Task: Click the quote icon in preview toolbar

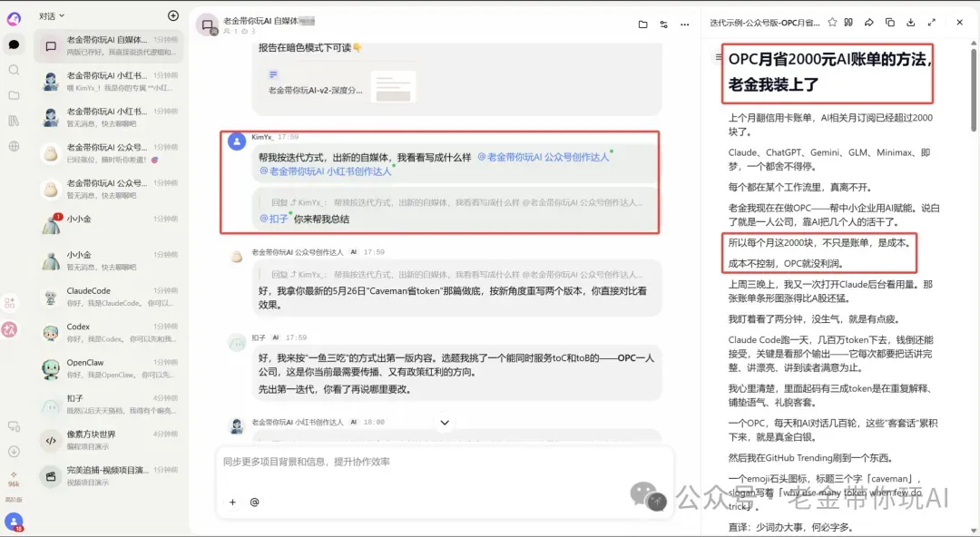Action: click(x=848, y=22)
